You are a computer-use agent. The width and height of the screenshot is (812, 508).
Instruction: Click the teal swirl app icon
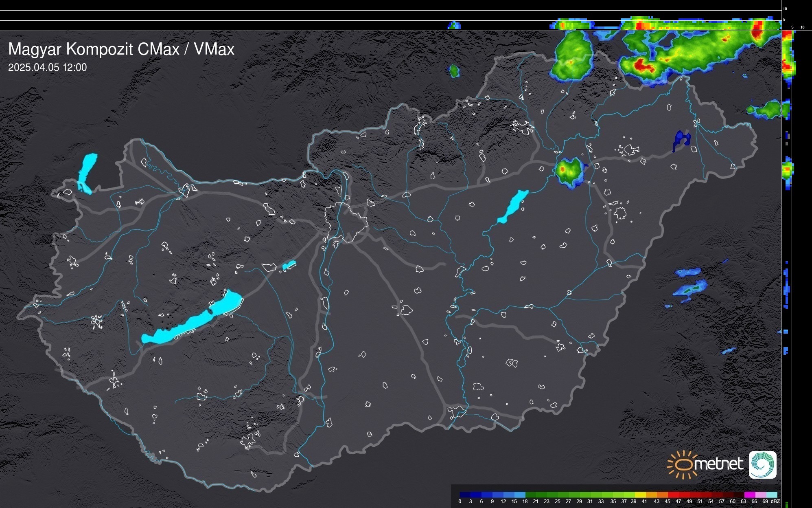[x=762, y=464]
